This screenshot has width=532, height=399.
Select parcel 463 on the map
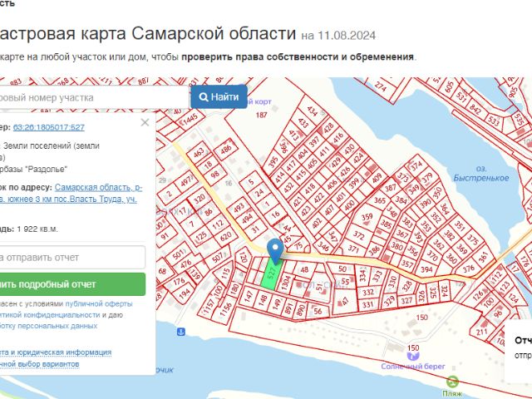tap(199, 152)
